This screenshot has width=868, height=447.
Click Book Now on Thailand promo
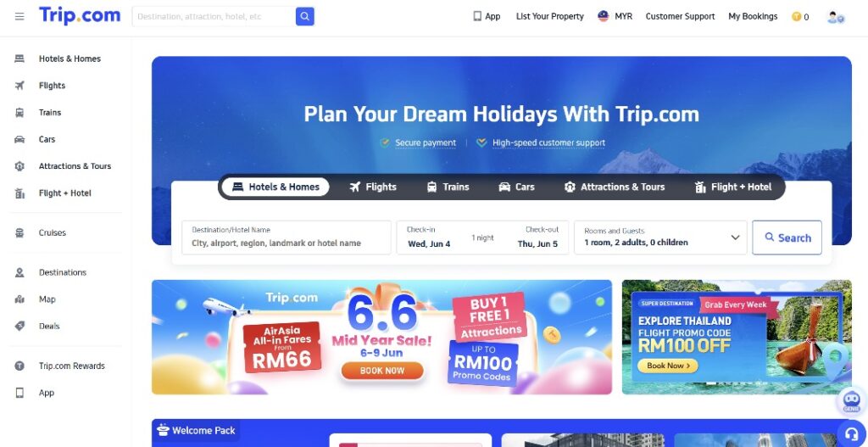coord(668,366)
